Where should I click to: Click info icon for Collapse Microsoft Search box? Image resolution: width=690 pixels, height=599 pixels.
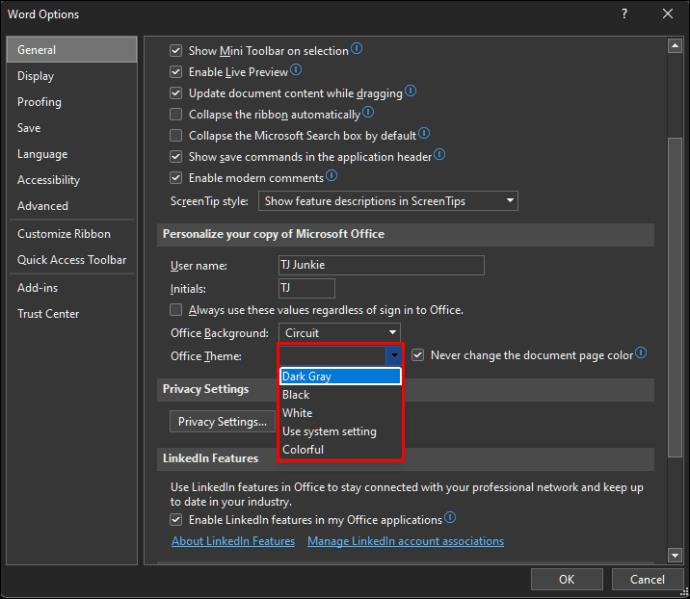424,133
